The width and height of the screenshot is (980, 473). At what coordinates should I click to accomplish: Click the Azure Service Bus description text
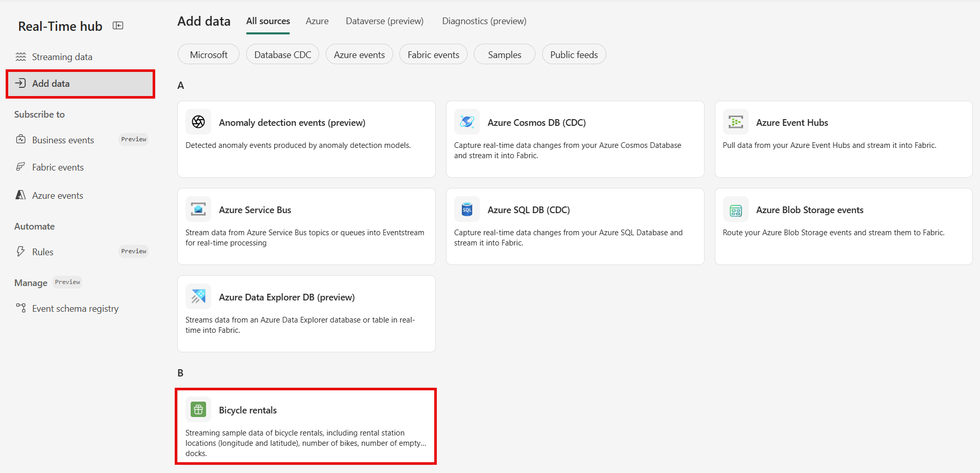[305, 238]
